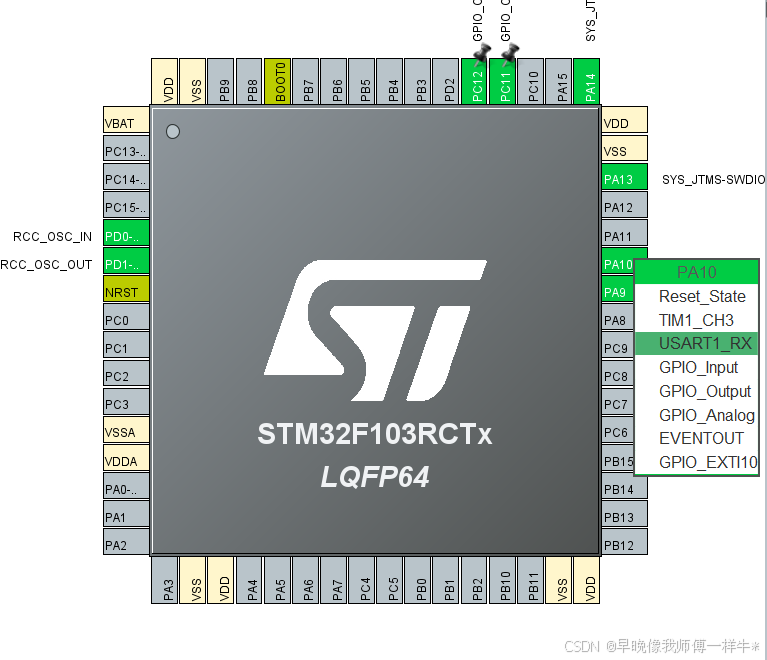
Task: Pick TIM1_CH3 from PA10 popup
Action: (x=696, y=320)
